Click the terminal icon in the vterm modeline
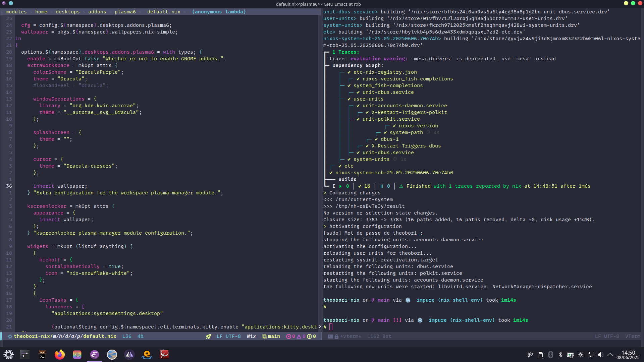The image size is (644, 362). tap(330, 336)
